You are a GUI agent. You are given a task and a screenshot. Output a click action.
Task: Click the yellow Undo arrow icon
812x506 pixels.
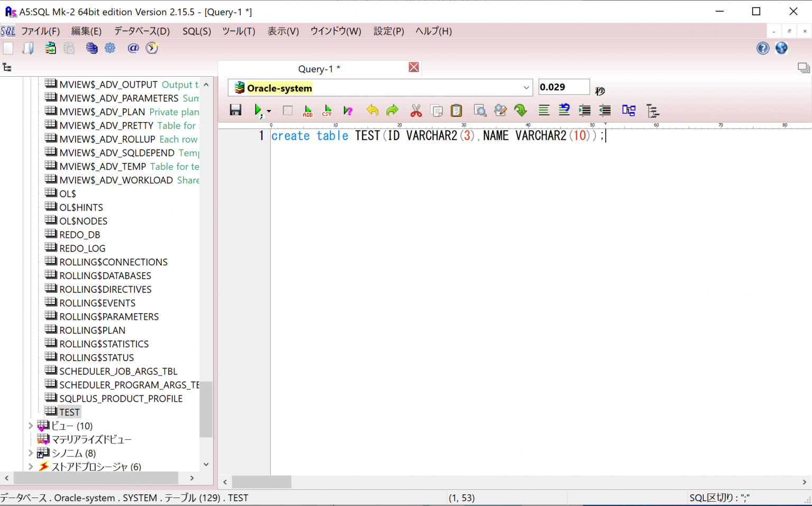[x=372, y=110]
